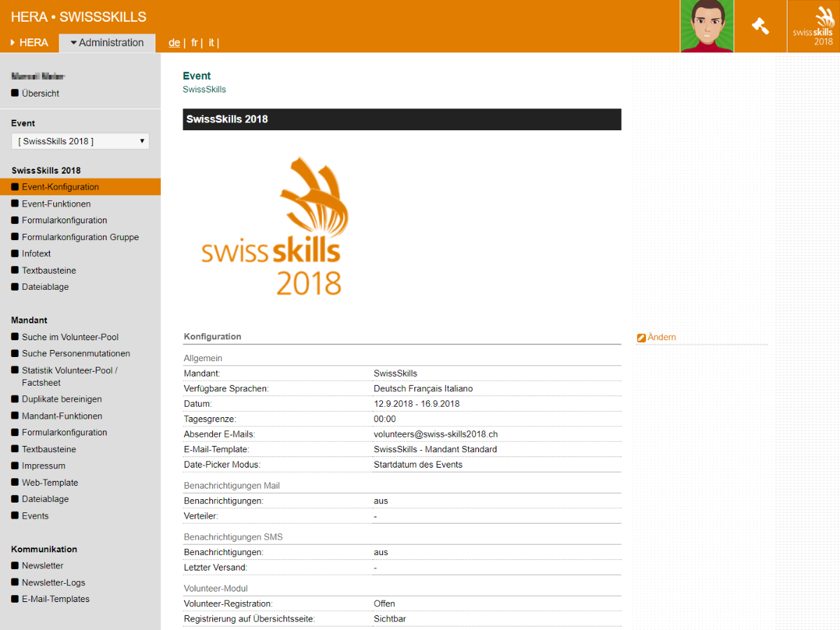Open Statistik Volunteer-Pool / Factsheet
The image size is (840, 630).
coord(69,377)
